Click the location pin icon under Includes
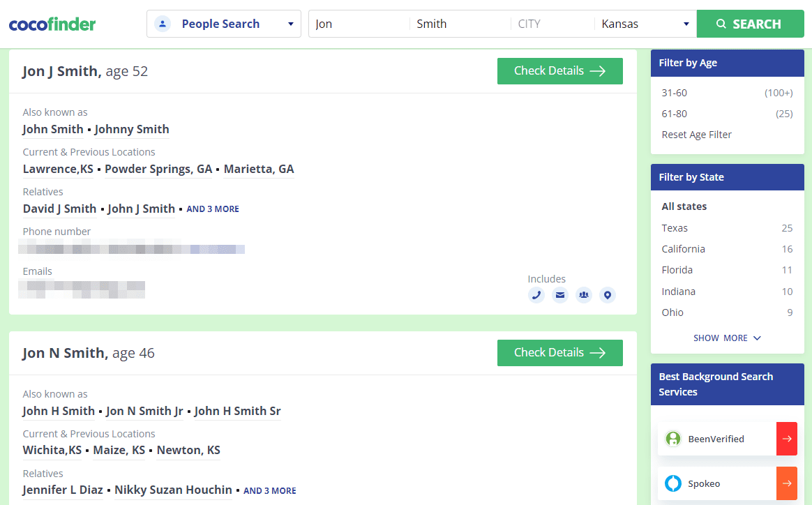 click(x=608, y=295)
